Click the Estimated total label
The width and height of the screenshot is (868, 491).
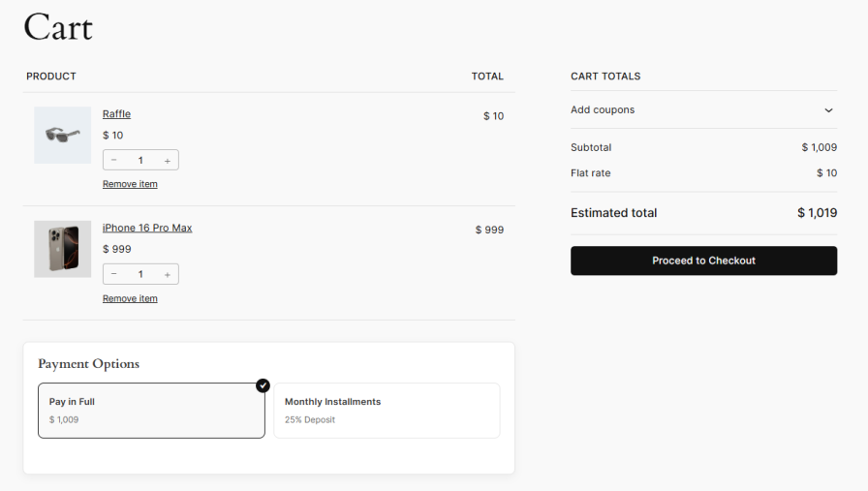(613, 212)
